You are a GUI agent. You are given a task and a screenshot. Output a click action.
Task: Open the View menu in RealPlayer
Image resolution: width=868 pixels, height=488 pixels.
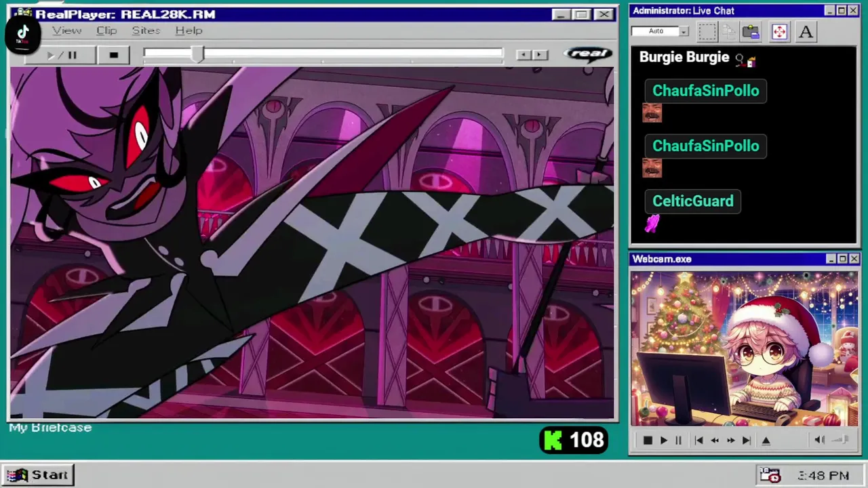point(67,30)
